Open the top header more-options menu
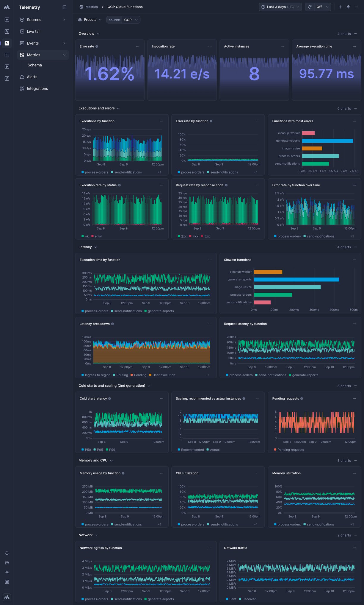This screenshot has height=605, width=364. tap(356, 7)
